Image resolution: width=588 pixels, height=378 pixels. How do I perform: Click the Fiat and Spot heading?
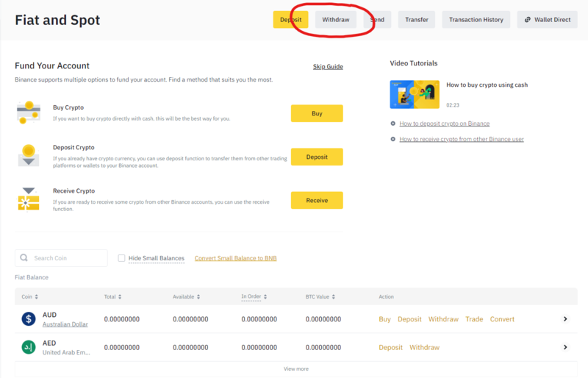[57, 20]
